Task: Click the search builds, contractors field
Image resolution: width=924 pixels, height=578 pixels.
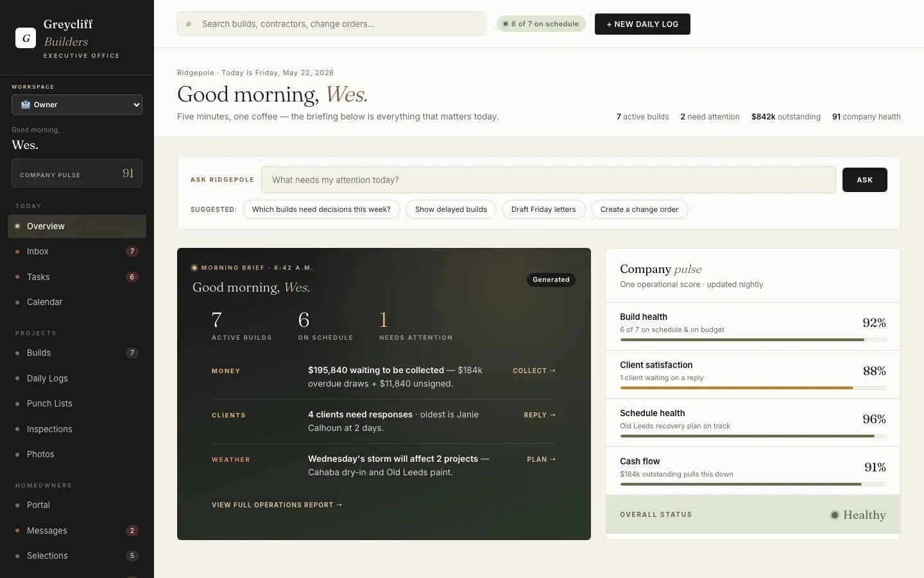Action: [x=331, y=24]
